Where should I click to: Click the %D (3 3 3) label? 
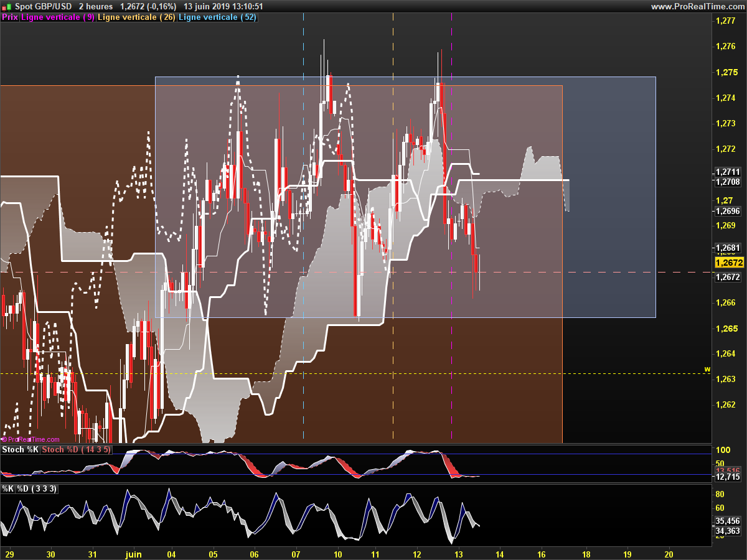point(37,488)
